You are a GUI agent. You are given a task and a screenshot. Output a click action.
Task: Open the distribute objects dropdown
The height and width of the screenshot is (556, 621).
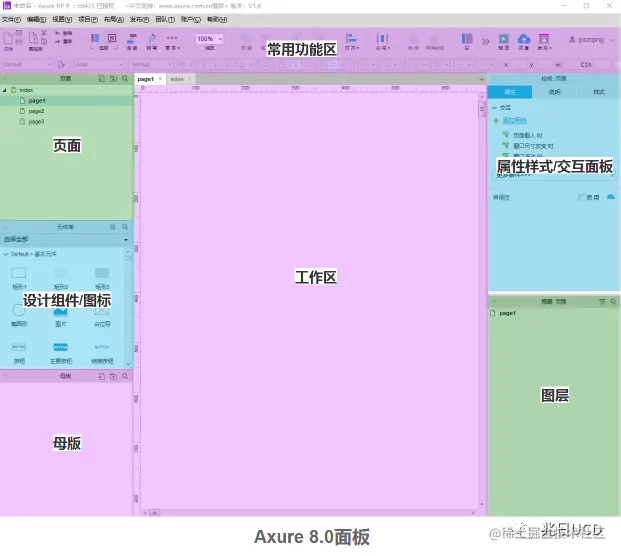[x=382, y=41]
